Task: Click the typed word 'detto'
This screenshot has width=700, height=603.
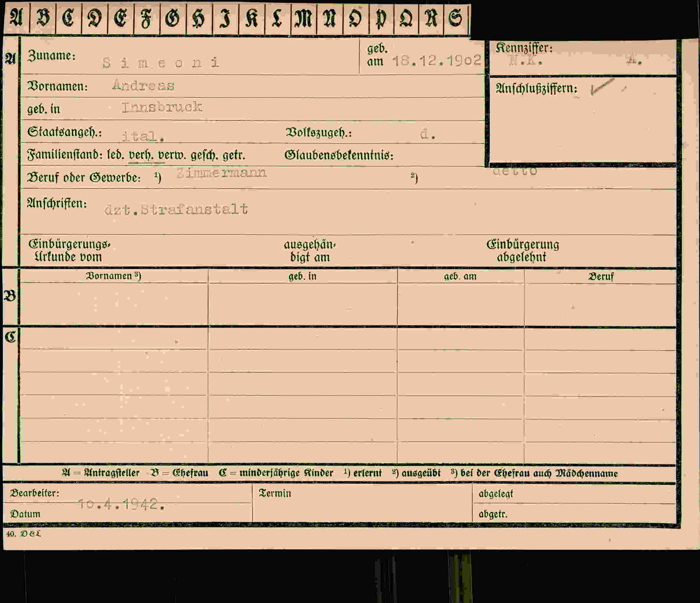Action: click(515, 171)
